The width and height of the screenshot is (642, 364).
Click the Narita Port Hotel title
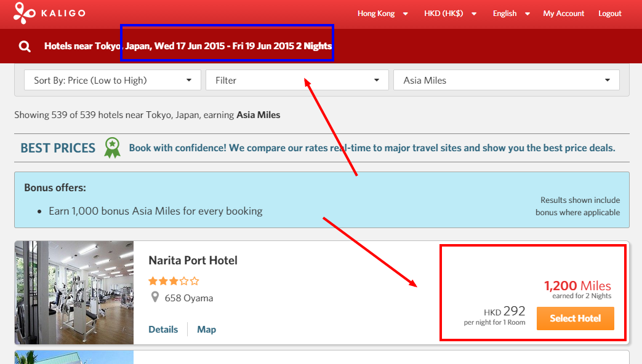click(x=193, y=261)
